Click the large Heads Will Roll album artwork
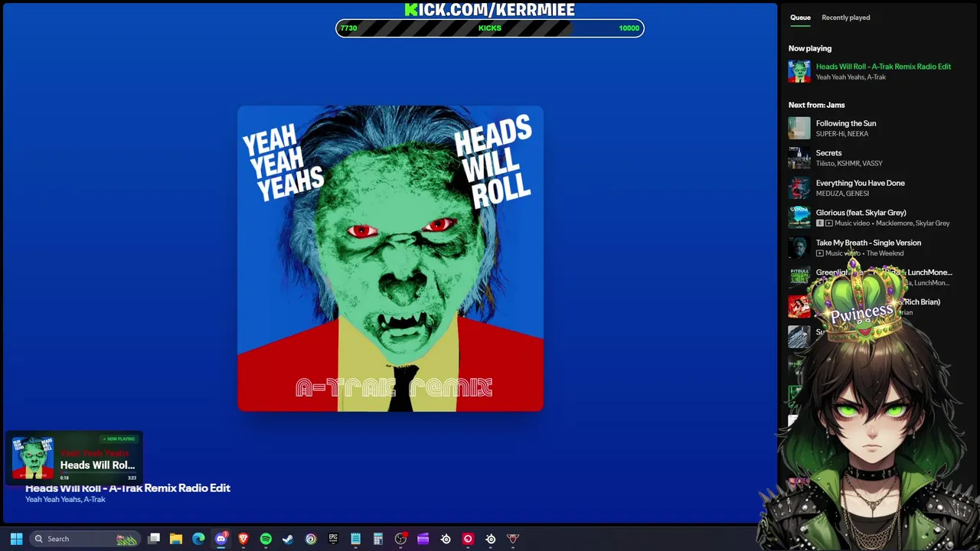Image resolution: width=980 pixels, height=551 pixels. click(390, 259)
